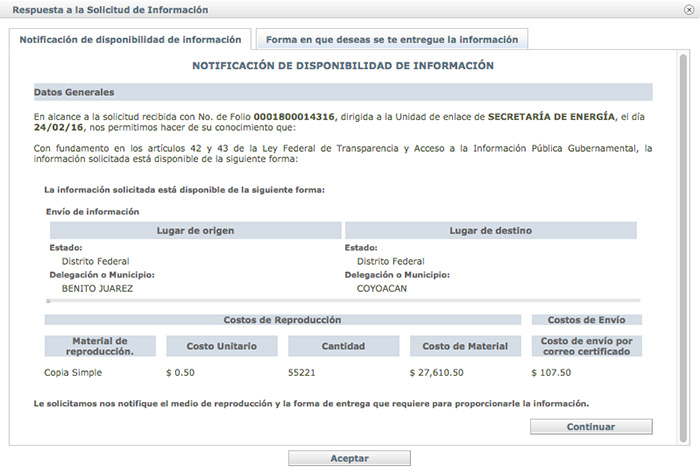
Task: Click the Aceptar button
Action: click(x=349, y=458)
